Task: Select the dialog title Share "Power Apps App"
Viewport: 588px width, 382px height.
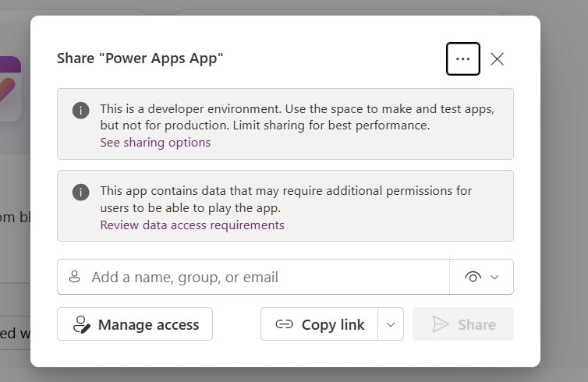Action: [x=140, y=58]
